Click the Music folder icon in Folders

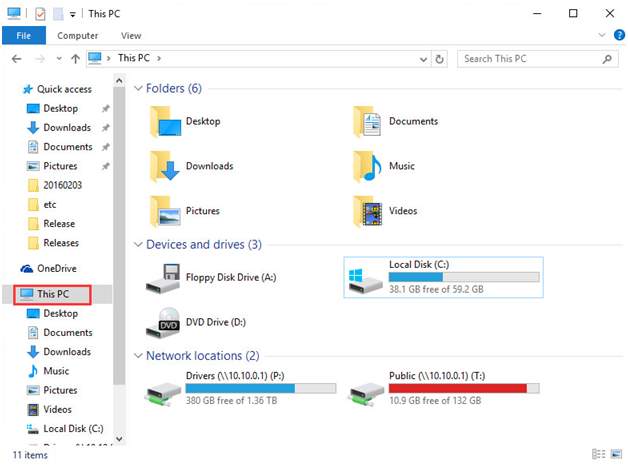[x=368, y=166]
